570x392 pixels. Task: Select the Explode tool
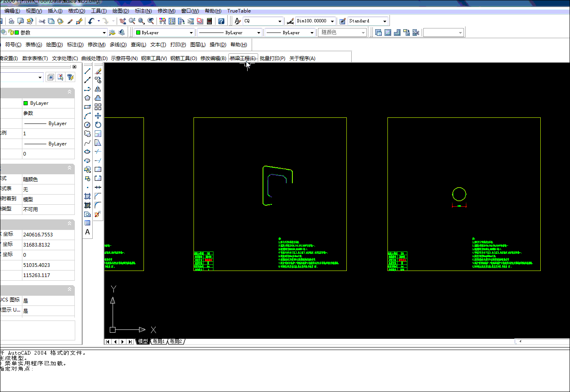click(98, 214)
